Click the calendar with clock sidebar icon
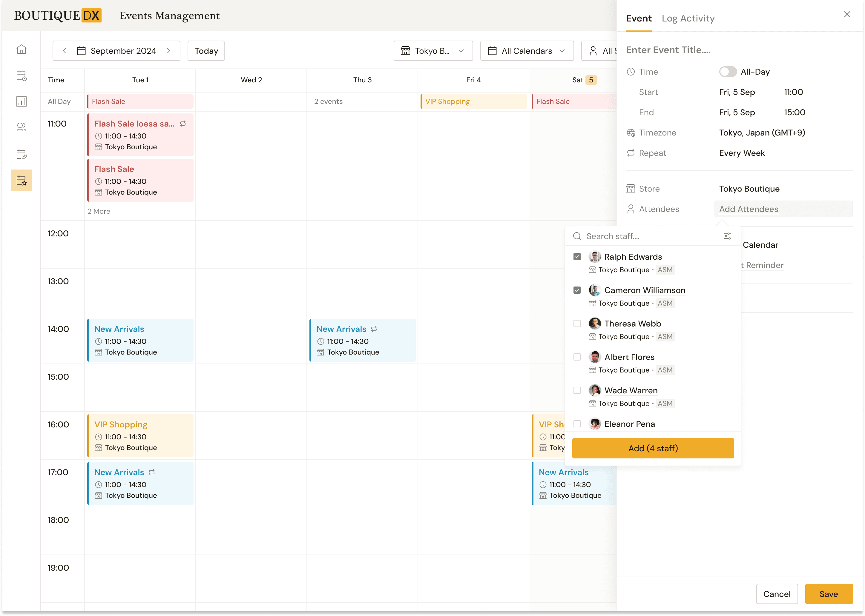 pos(21,76)
